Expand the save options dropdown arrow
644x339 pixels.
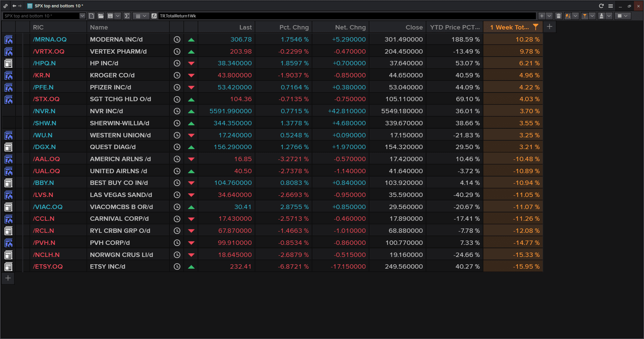(118, 16)
